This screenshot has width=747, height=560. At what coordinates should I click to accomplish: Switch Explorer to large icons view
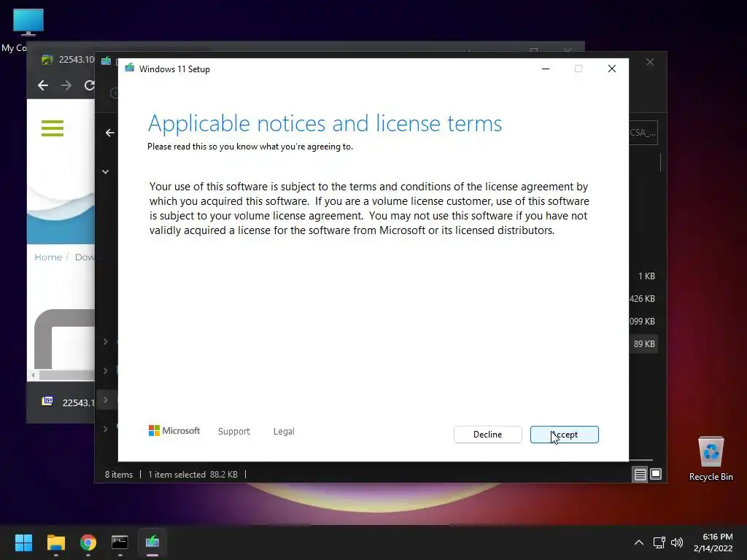click(656, 474)
